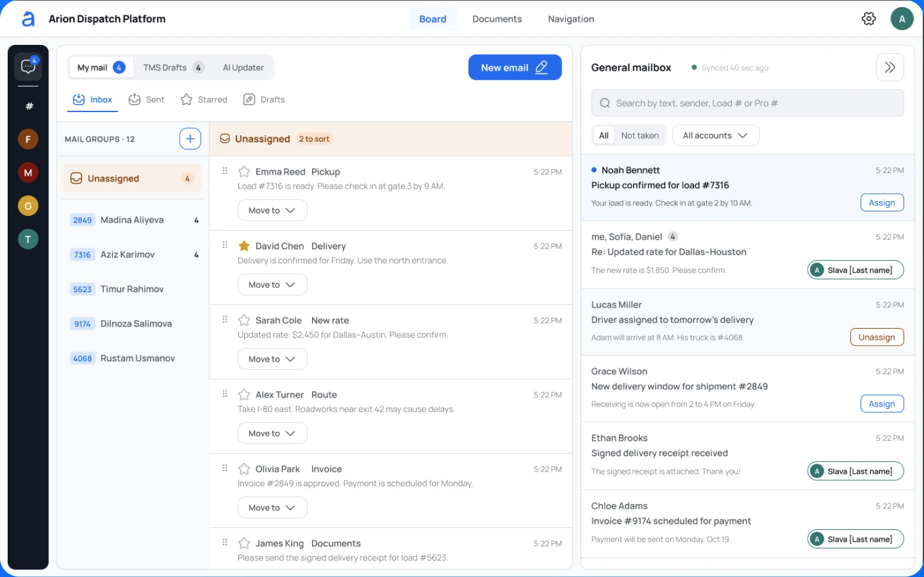Expand Move to for Sarah Cole email
The width and height of the screenshot is (924, 577).
tap(272, 359)
